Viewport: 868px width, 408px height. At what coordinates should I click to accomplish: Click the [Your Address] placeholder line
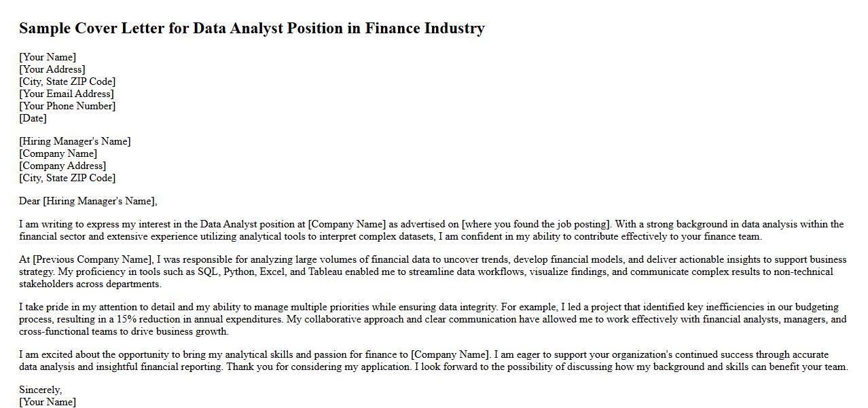coord(52,69)
